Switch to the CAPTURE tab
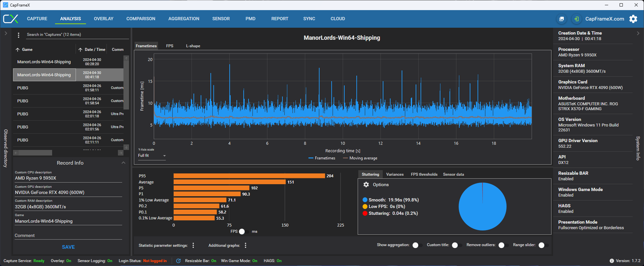 [37, 19]
